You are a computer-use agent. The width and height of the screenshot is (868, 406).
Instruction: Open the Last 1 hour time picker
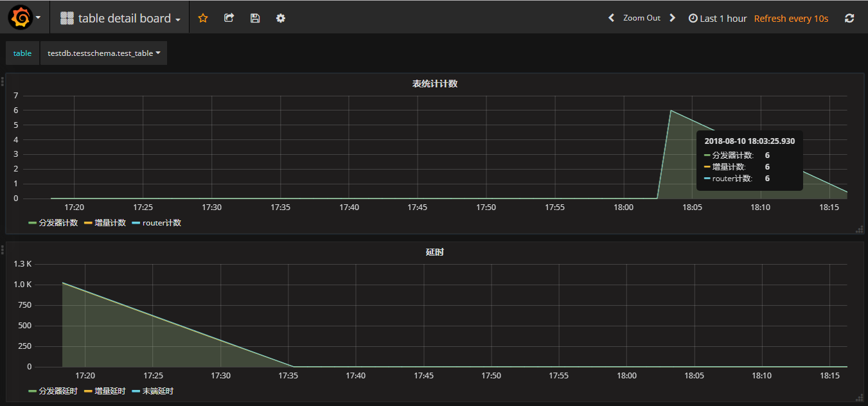click(x=718, y=19)
